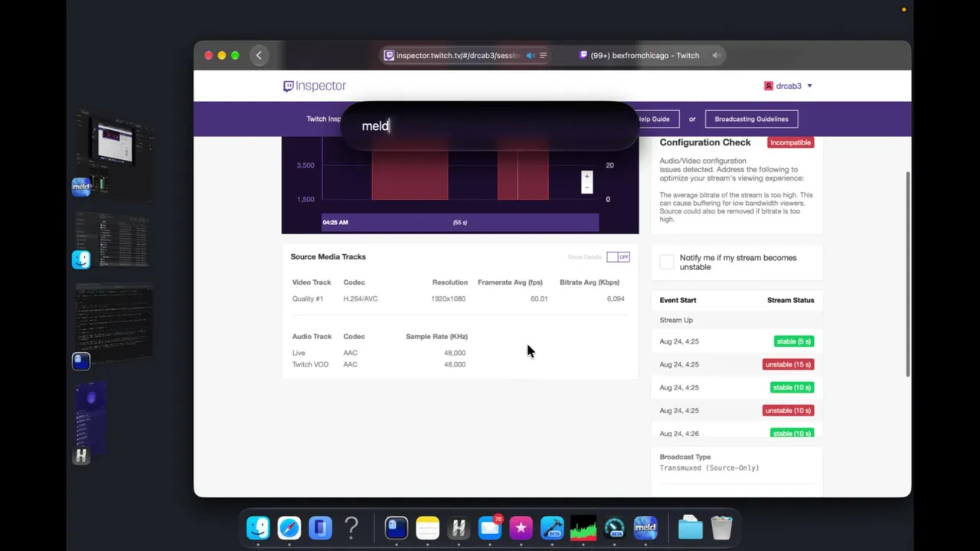The width and height of the screenshot is (980, 551).
Task: Click the stable (5 s) status badge
Action: coord(792,341)
